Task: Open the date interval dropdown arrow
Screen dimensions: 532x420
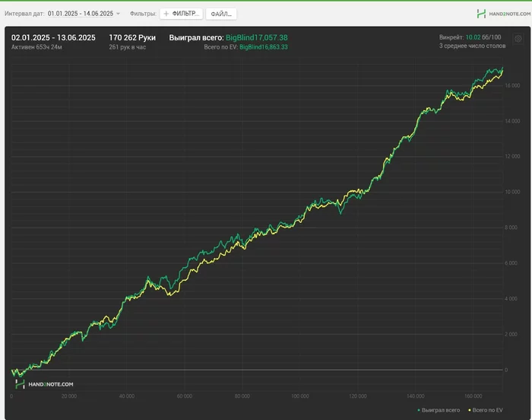Action: coord(118,14)
